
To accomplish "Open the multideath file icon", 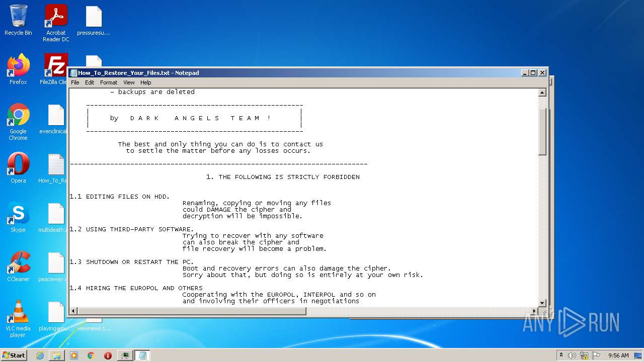I will (53, 217).
